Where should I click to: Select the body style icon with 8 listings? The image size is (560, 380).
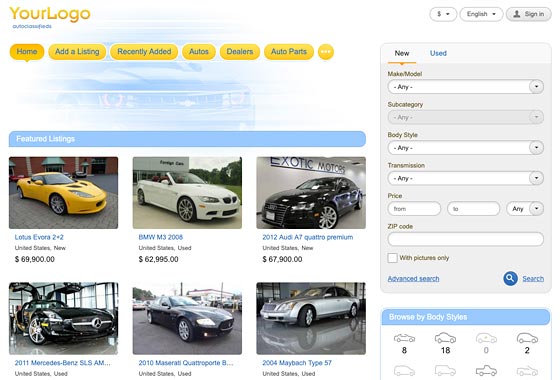coord(404,338)
